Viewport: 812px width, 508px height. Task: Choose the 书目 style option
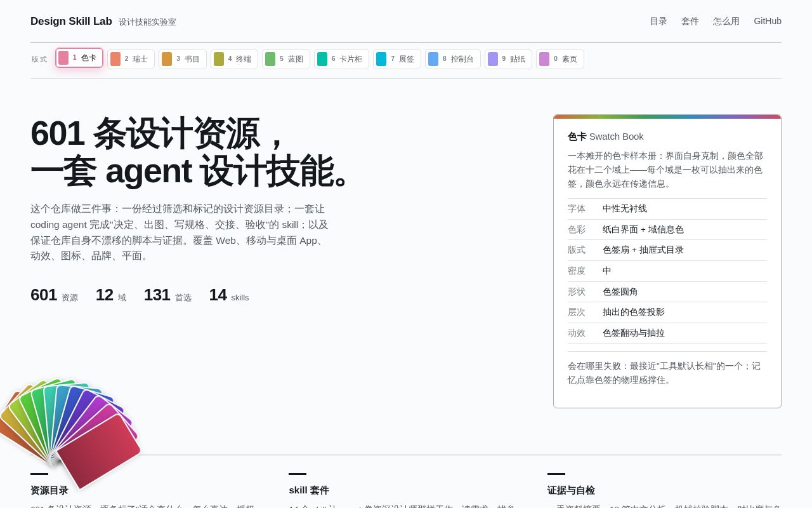pos(183,59)
